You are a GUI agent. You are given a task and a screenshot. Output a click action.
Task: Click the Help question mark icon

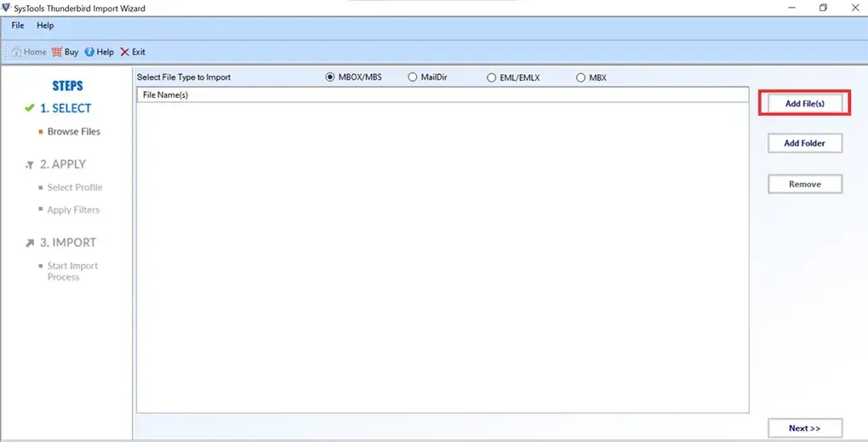click(x=89, y=52)
